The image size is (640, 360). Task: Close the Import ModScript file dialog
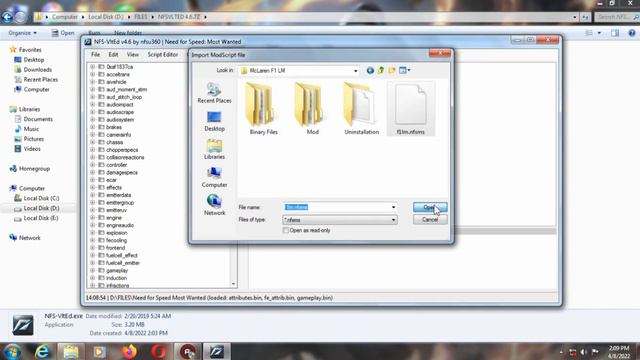[x=440, y=53]
